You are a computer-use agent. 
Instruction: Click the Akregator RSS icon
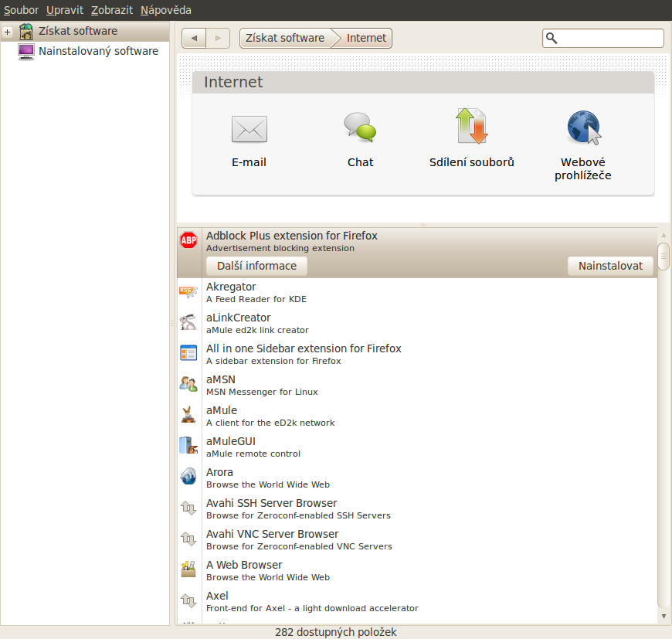(x=188, y=292)
